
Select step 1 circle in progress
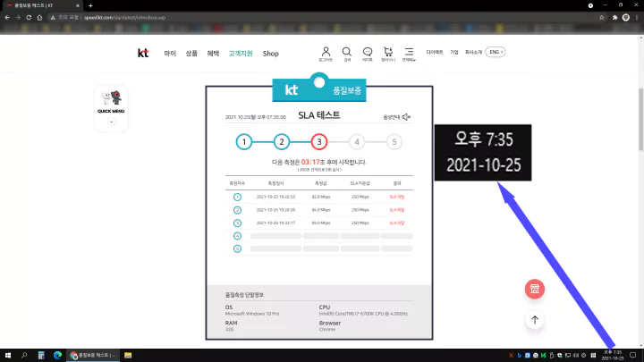[244, 142]
